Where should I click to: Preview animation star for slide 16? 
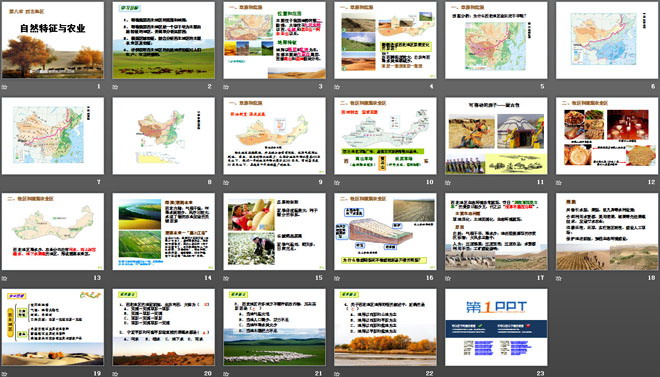[337, 278]
